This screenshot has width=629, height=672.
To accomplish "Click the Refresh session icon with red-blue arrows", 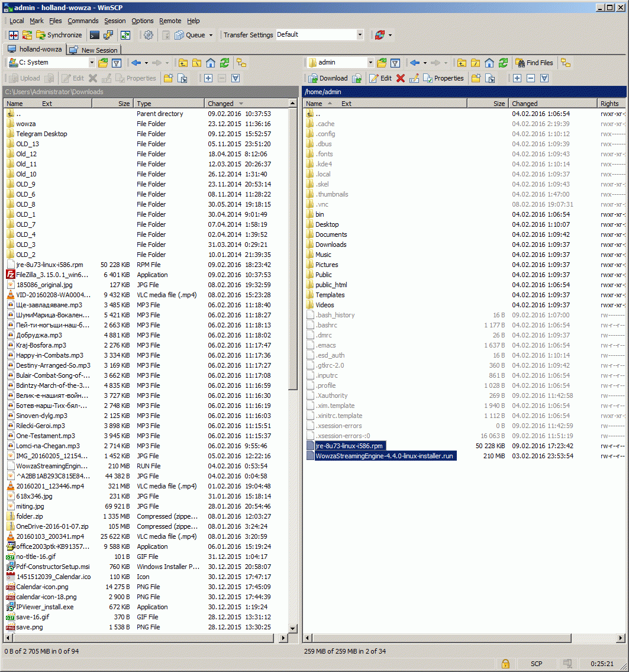I will (380, 35).
